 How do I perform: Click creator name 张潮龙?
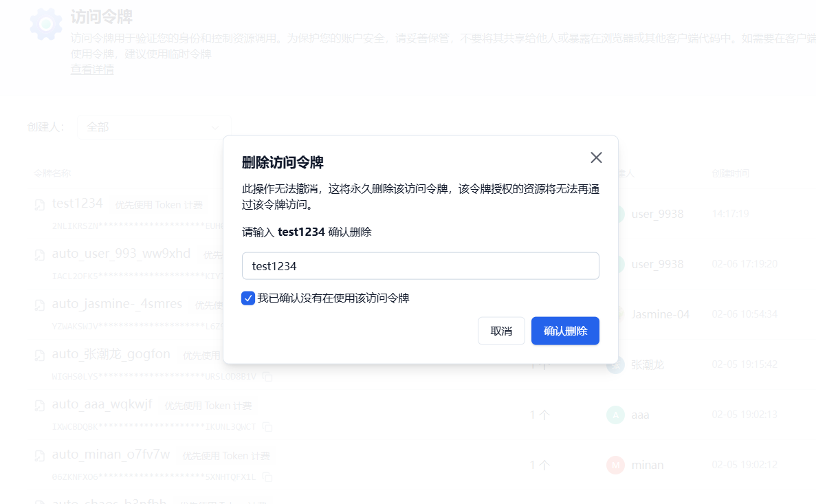tap(648, 365)
